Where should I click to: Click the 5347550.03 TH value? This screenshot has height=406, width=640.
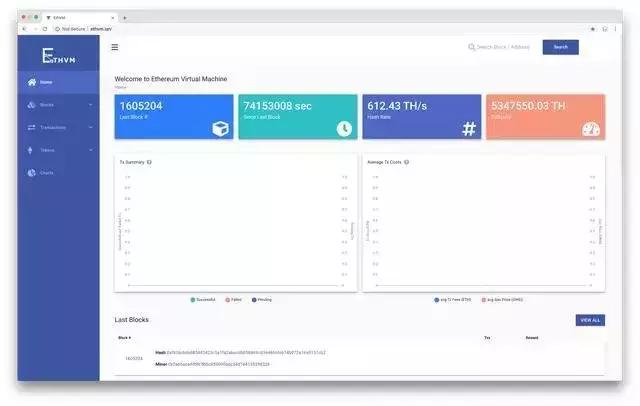tap(528, 106)
